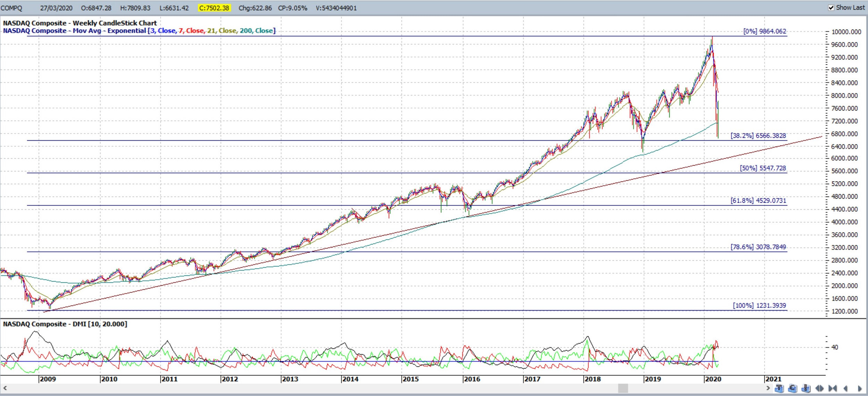Click the [61.8%] 4529.0731 Fibonacci label

(x=758, y=200)
